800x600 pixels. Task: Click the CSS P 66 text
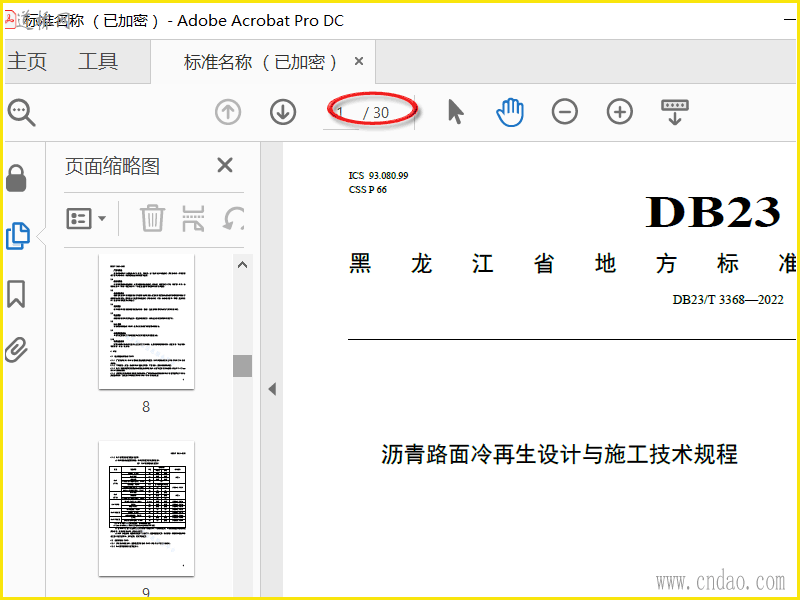368,190
